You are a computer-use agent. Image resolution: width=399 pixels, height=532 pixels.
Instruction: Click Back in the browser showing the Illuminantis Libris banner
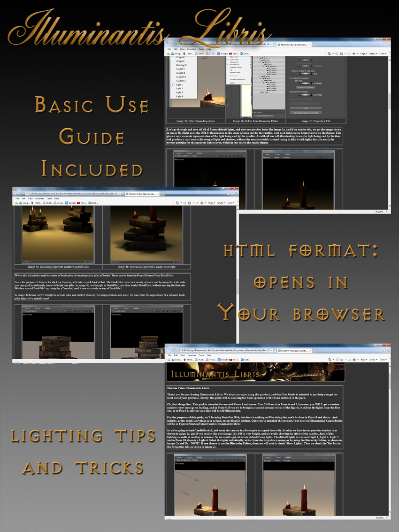tap(169, 350)
